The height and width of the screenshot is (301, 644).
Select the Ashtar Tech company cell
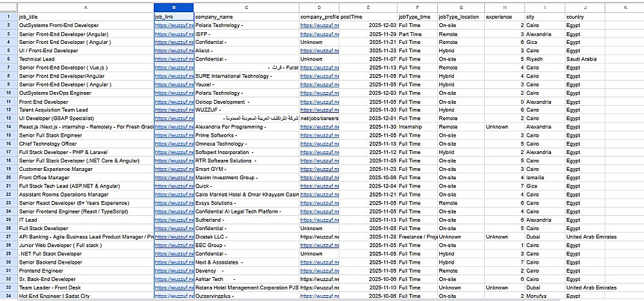click(x=247, y=279)
